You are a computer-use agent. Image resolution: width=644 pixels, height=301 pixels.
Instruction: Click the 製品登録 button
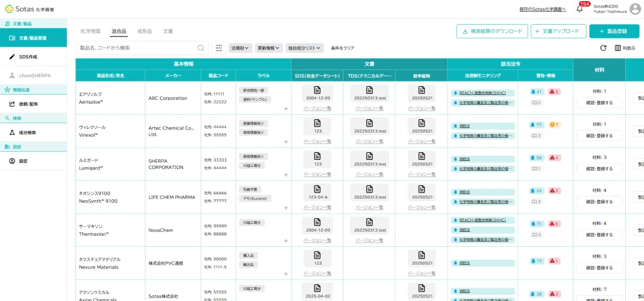point(613,32)
